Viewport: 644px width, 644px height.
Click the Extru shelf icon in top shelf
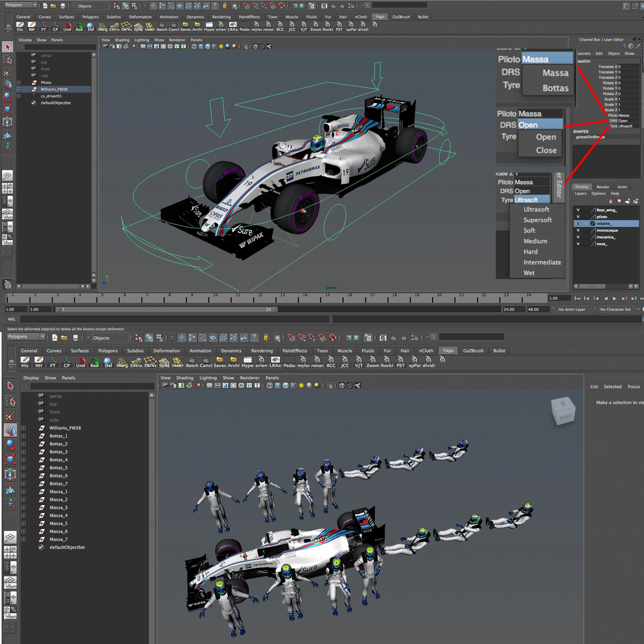(114, 26)
